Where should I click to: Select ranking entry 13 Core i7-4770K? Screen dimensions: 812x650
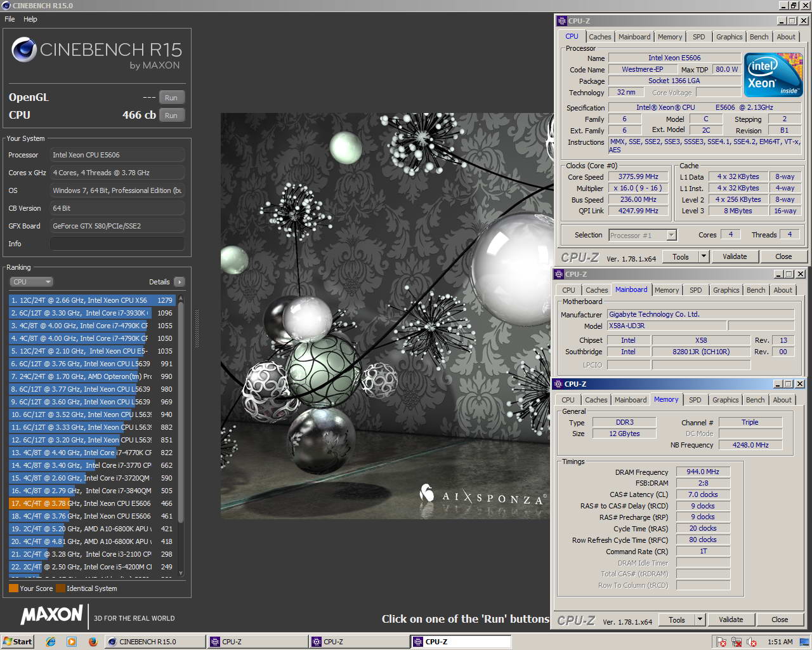click(92, 453)
